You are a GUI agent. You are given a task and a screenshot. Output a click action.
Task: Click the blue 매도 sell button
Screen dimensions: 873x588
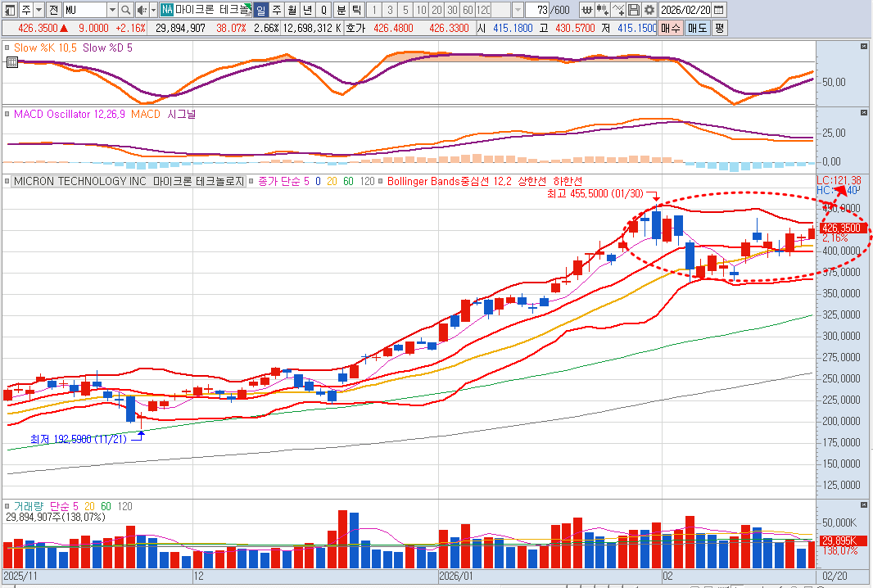click(697, 27)
